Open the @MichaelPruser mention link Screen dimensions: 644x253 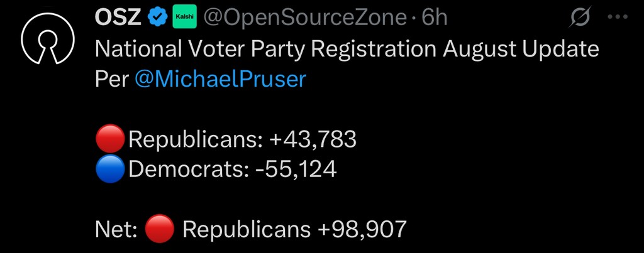pos(219,80)
